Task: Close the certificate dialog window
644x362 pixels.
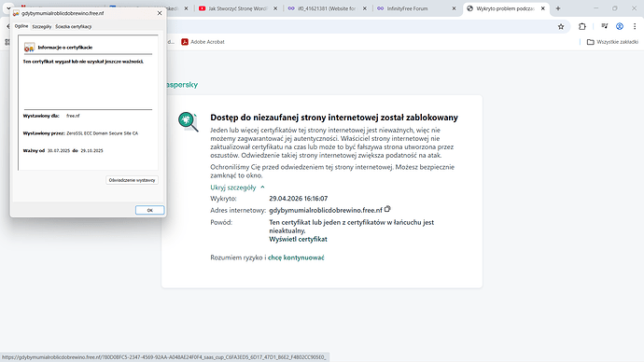Action: click(x=160, y=13)
